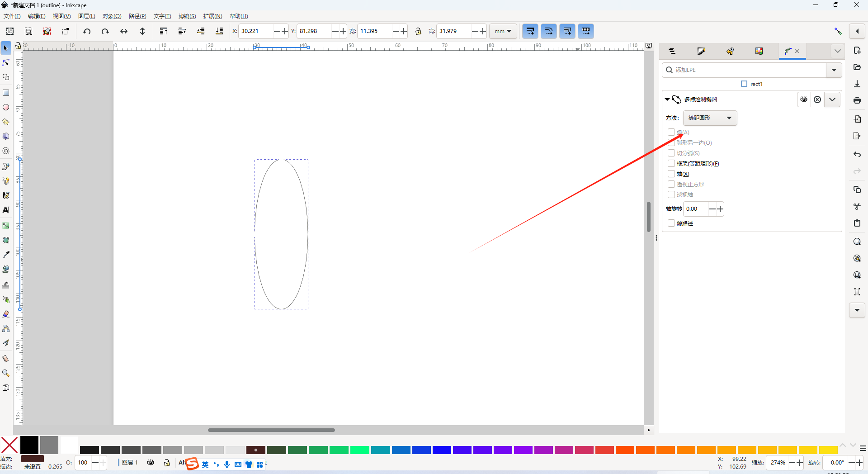The image size is (868, 474).
Task: Open the 方法 method dropdown
Action: (x=710, y=118)
